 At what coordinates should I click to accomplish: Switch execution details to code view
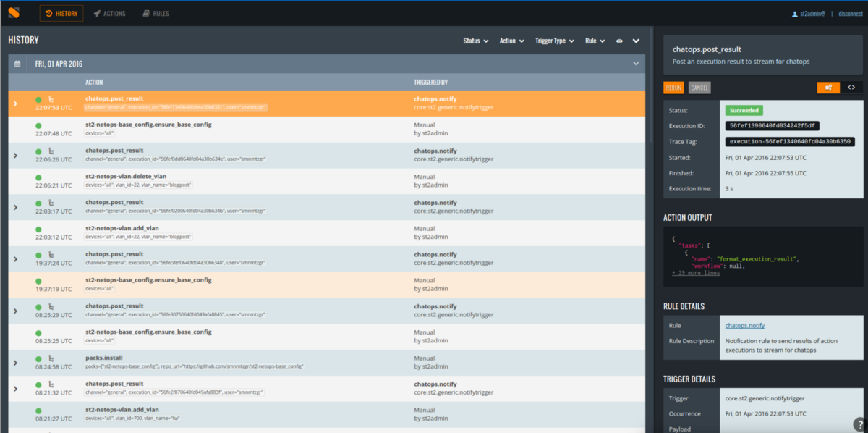tap(851, 87)
